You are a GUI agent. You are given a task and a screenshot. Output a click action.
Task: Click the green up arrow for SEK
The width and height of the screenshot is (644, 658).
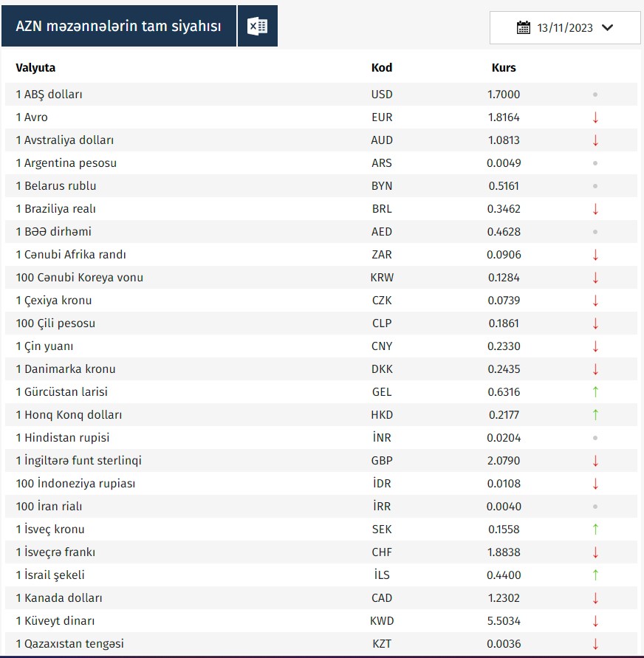click(x=595, y=530)
